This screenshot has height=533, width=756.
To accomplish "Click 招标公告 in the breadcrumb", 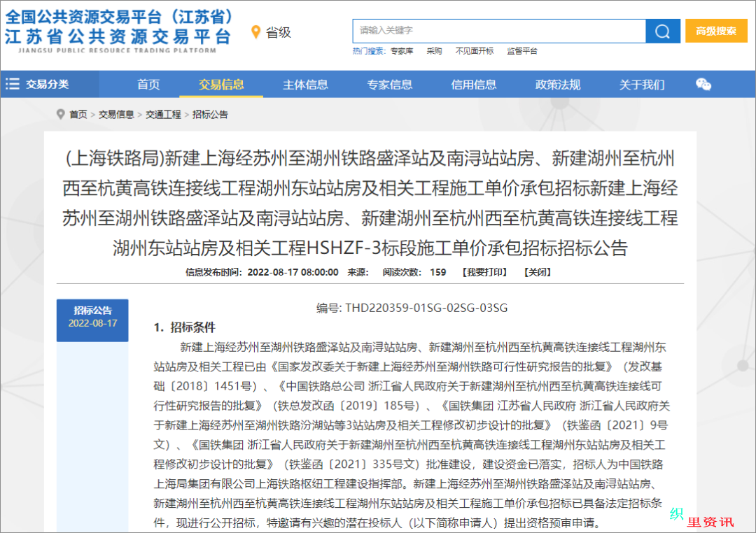I will 210,114.
